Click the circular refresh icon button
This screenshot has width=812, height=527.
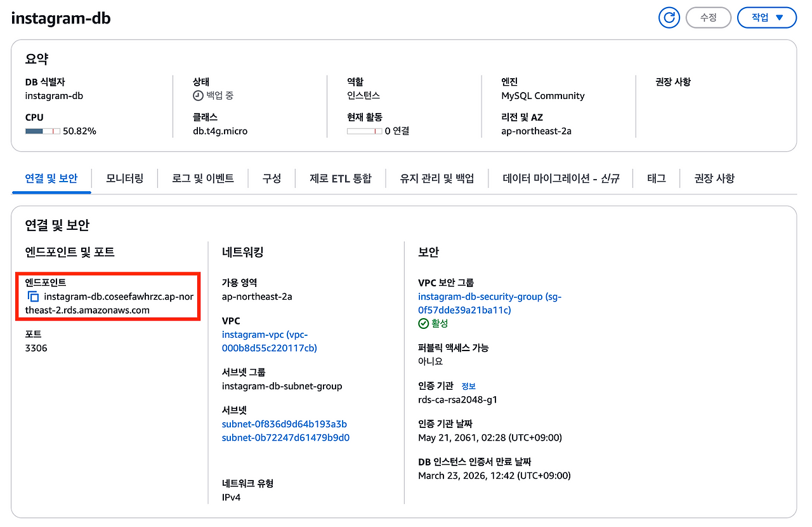coord(669,18)
